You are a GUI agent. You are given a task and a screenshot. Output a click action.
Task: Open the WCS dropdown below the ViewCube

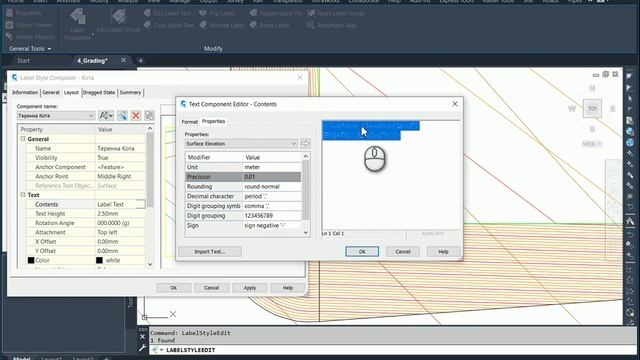[x=592, y=144]
